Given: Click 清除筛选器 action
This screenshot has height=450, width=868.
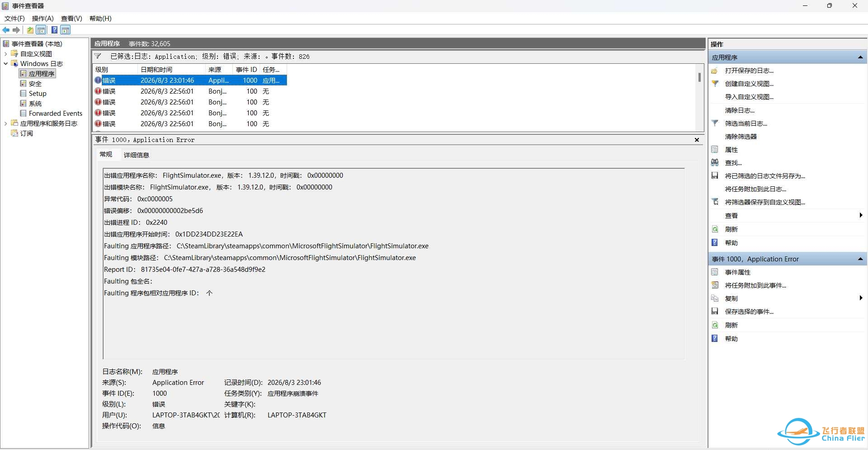Looking at the screenshot, I should [x=741, y=137].
